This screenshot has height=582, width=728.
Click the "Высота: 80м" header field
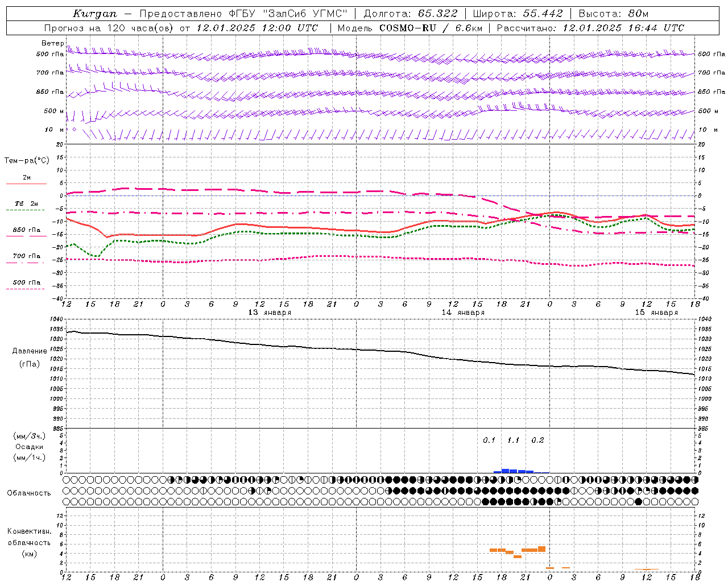[614, 14]
